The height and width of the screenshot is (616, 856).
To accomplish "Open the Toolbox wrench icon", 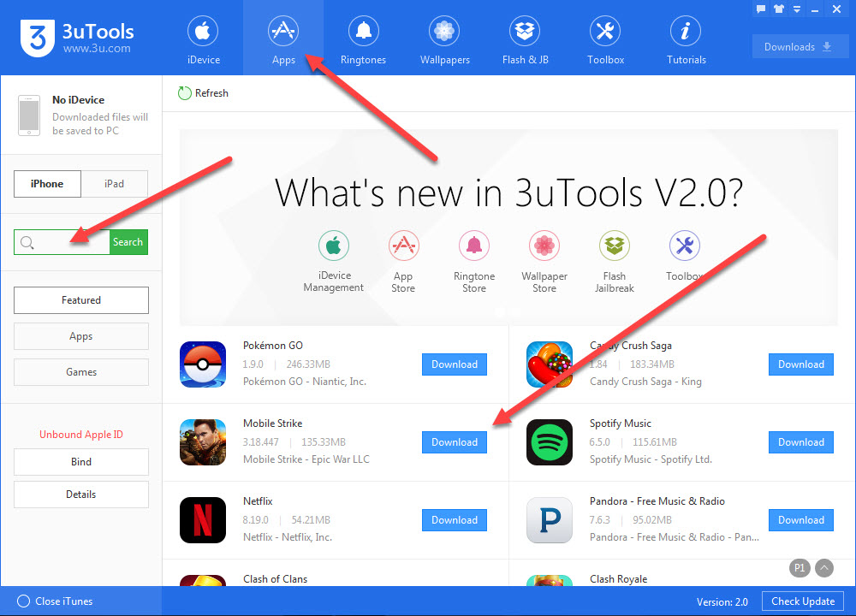I will pyautogui.click(x=605, y=31).
